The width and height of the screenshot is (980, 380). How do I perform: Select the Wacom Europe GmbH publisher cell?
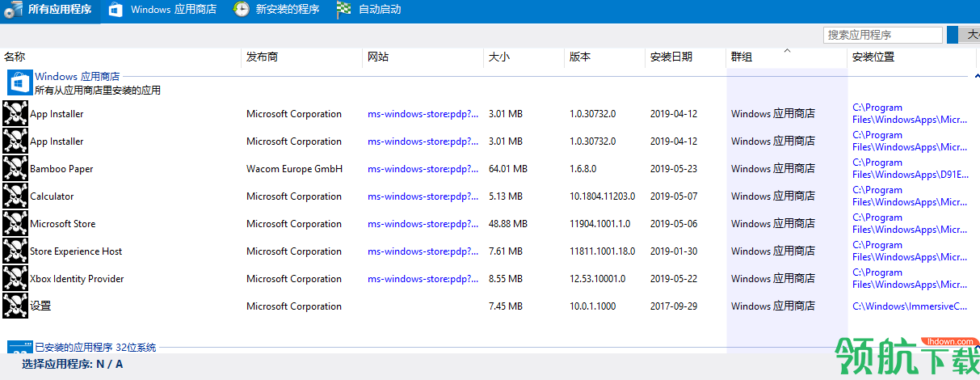pyautogui.click(x=294, y=169)
